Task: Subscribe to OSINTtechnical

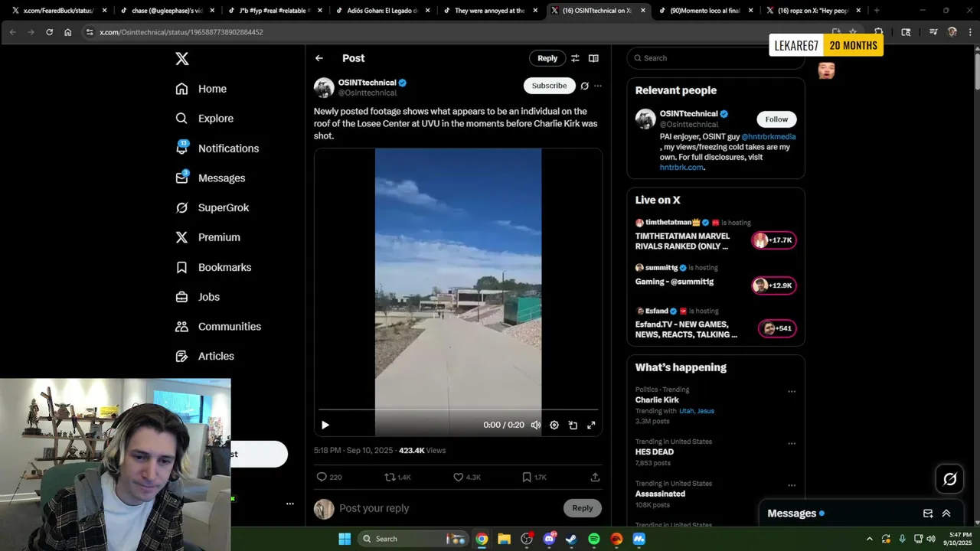Action: pos(549,86)
